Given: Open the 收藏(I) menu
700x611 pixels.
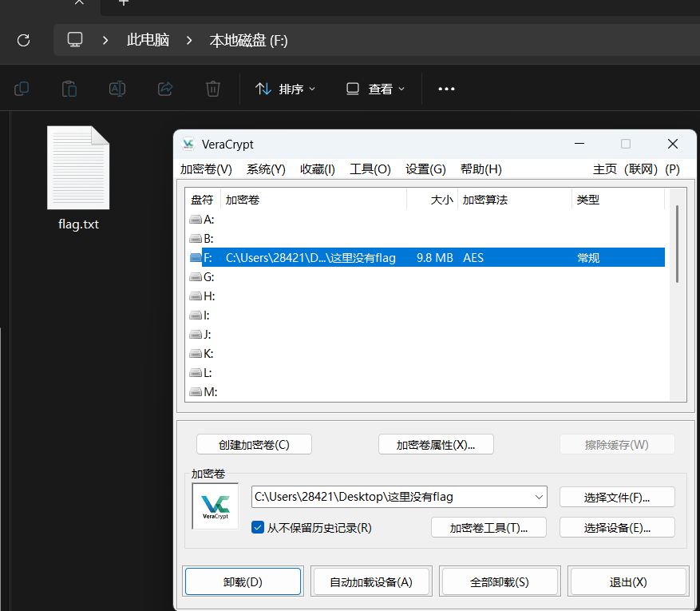Looking at the screenshot, I should coord(318,169).
